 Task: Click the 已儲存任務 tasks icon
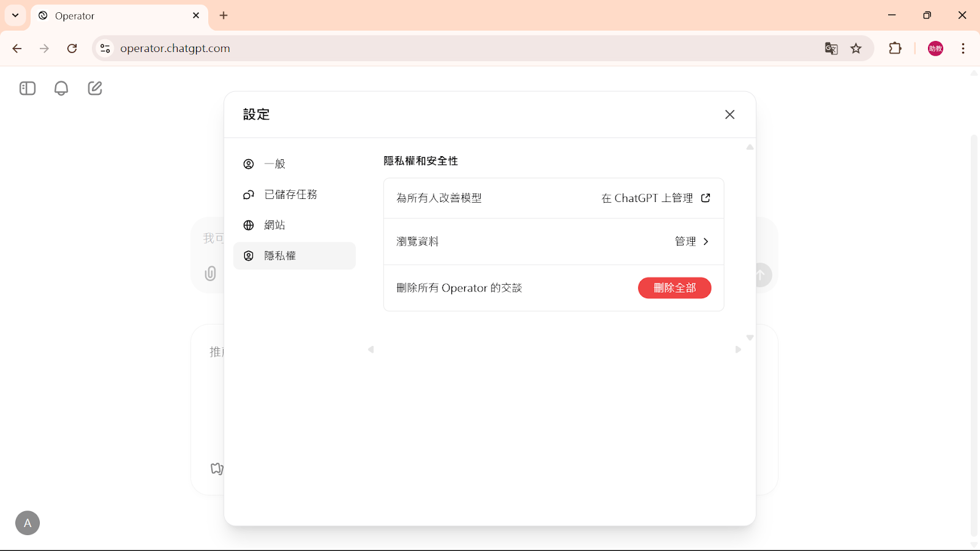[x=249, y=195]
